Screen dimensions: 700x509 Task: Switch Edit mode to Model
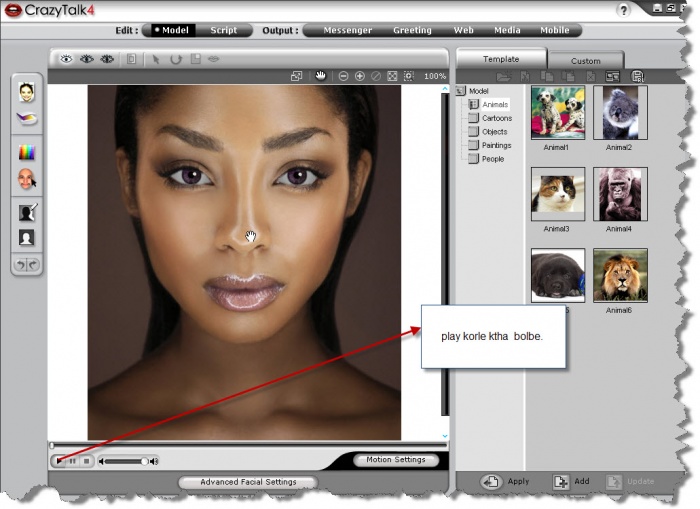(x=171, y=30)
